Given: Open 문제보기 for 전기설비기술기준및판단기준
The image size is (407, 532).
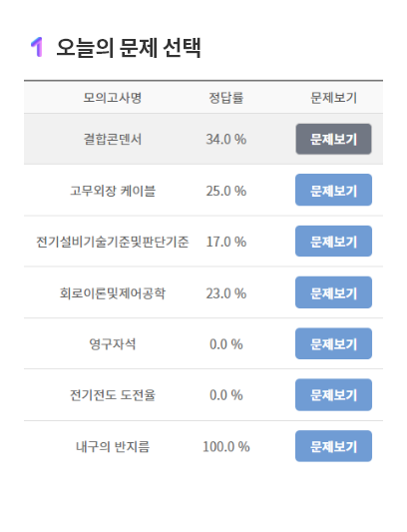Looking at the screenshot, I should tap(333, 242).
